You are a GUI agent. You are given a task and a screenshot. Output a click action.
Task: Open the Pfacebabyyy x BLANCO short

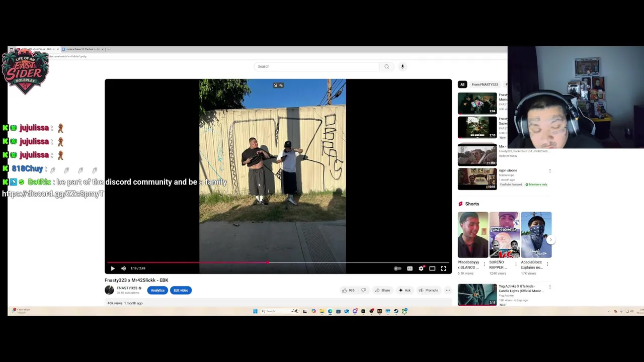[x=473, y=235]
